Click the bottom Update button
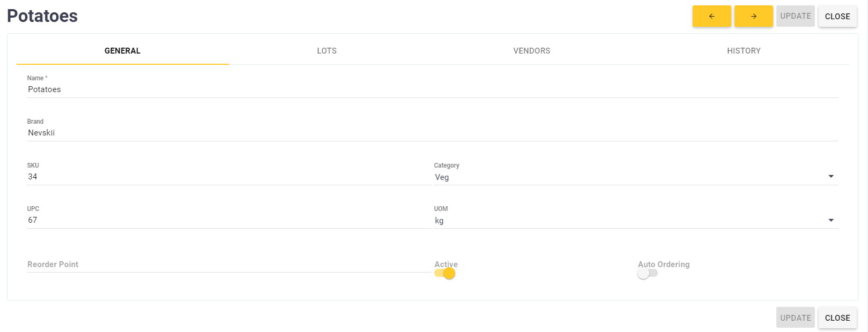 [795, 318]
